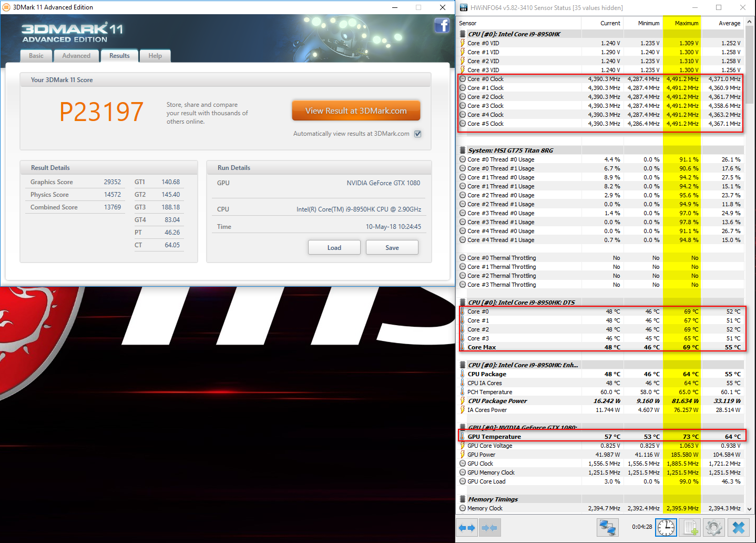Screen dimensions: 756x543
Task: Select the CPU [#0]: Intel Core i9-8950HK: DTS header
Action: tap(600, 303)
